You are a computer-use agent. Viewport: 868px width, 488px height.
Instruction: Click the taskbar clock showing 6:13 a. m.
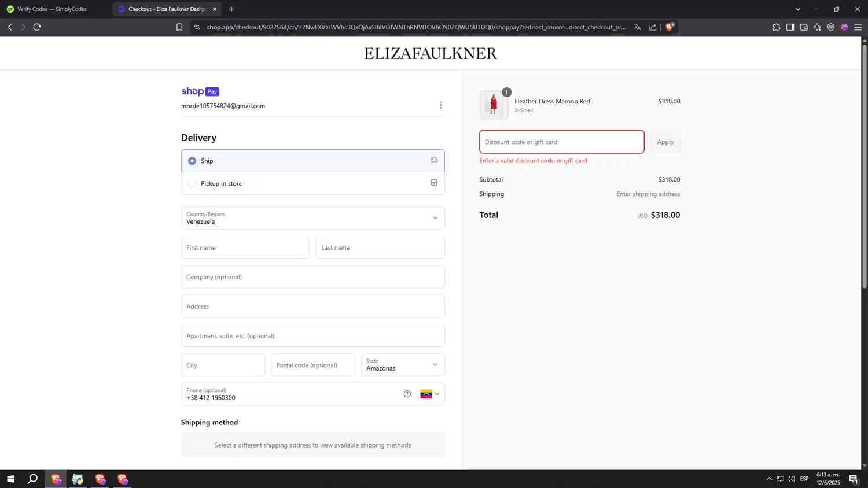pos(828,479)
